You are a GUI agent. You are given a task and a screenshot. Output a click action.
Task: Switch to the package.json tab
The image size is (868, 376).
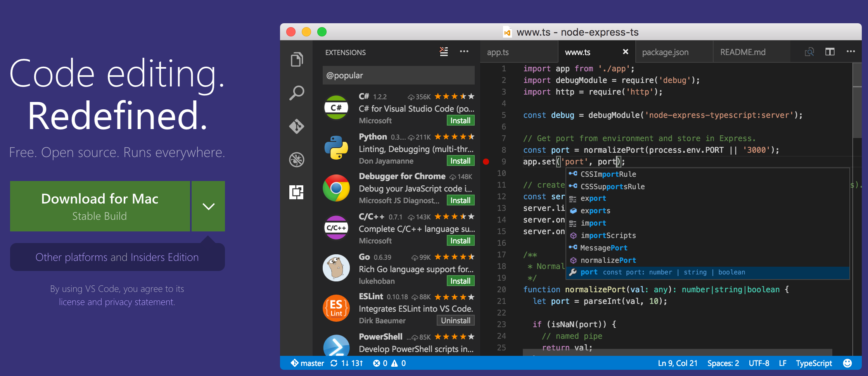click(665, 52)
